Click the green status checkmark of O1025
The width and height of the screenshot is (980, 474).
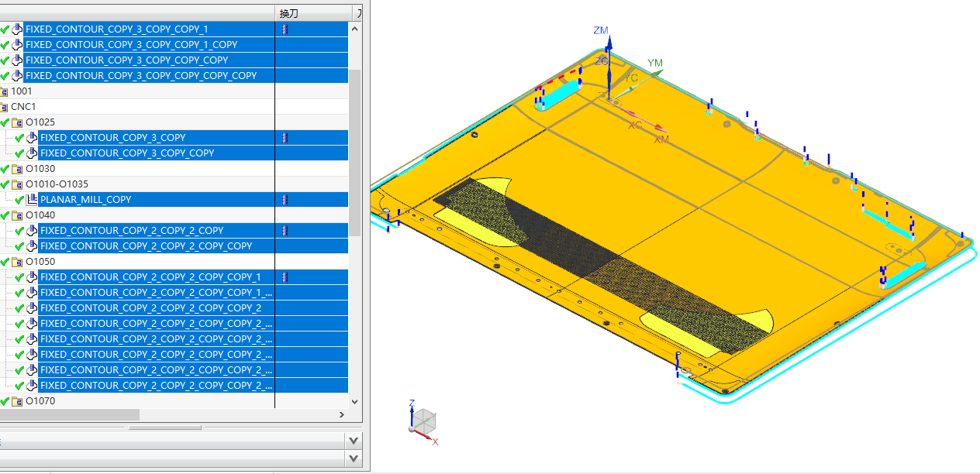click(5, 122)
